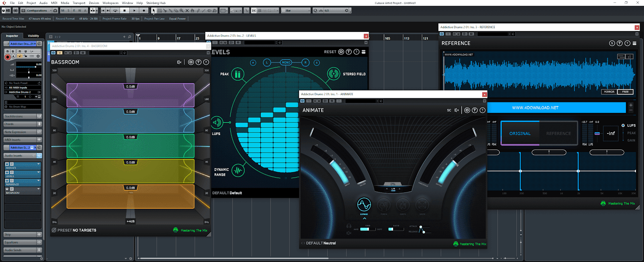Open the Transport menu

point(79,3)
